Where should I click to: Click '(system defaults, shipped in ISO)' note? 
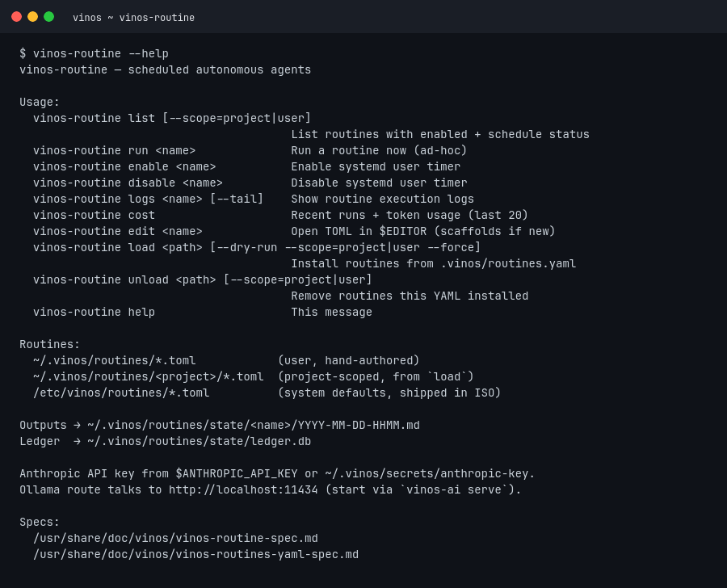pyautogui.click(x=389, y=393)
